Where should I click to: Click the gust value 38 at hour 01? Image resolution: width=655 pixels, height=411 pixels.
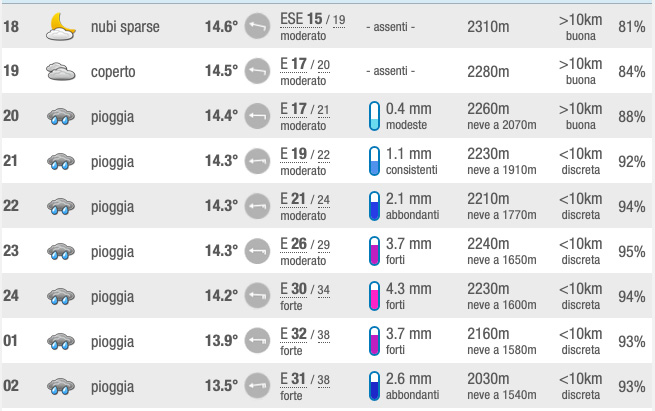click(x=324, y=335)
